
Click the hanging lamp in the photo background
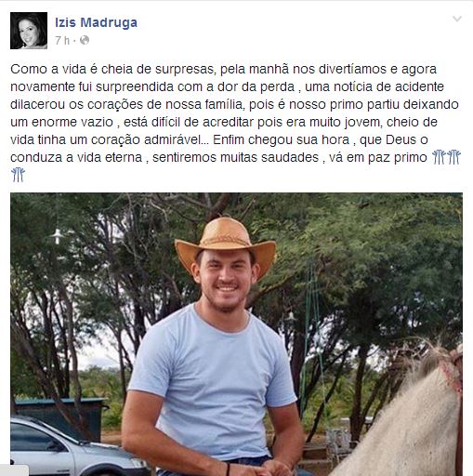point(57,236)
